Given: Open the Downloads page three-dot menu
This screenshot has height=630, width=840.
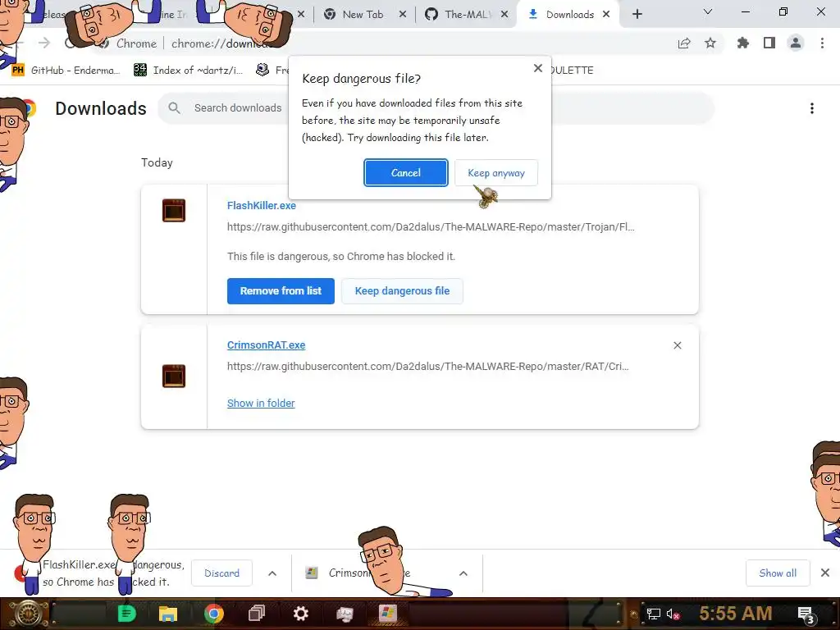Looking at the screenshot, I should (811, 108).
